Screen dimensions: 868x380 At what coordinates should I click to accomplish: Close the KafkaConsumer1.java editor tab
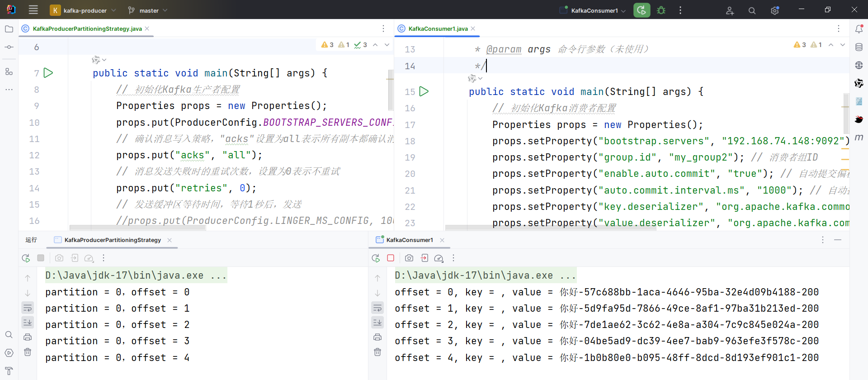473,28
